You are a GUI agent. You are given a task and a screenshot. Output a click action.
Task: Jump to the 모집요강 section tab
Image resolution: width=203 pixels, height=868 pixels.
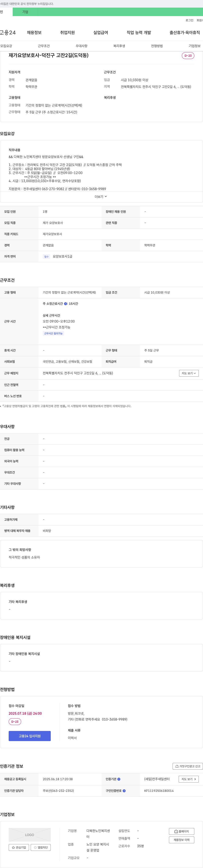coord(6,46)
